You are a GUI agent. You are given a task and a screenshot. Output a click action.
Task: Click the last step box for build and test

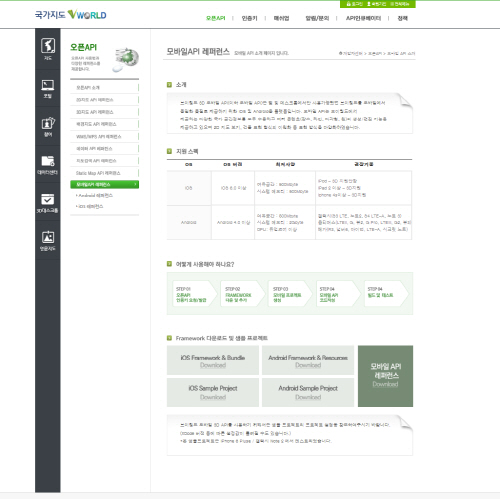click(386, 294)
